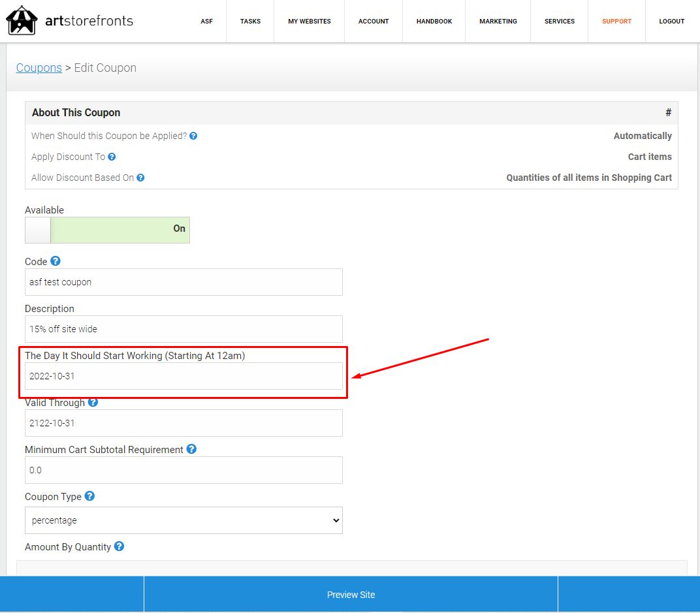700x613 pixels.
Task: Toggle the Available switch off
Action: 107,230
